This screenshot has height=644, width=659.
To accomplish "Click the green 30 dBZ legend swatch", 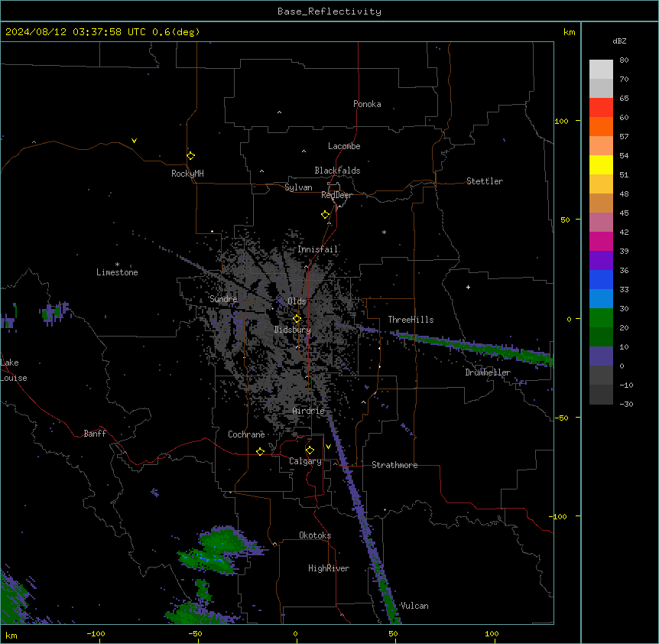I will point(601,318).
